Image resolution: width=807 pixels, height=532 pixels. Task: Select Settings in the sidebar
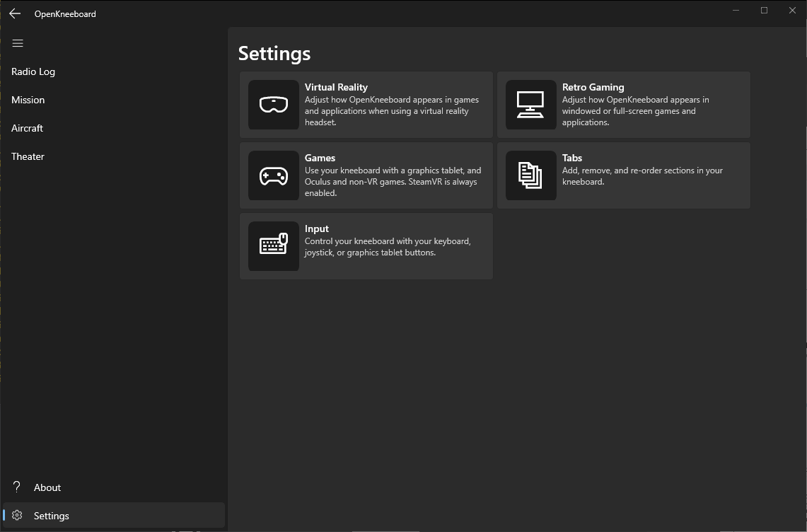[114, 516]
